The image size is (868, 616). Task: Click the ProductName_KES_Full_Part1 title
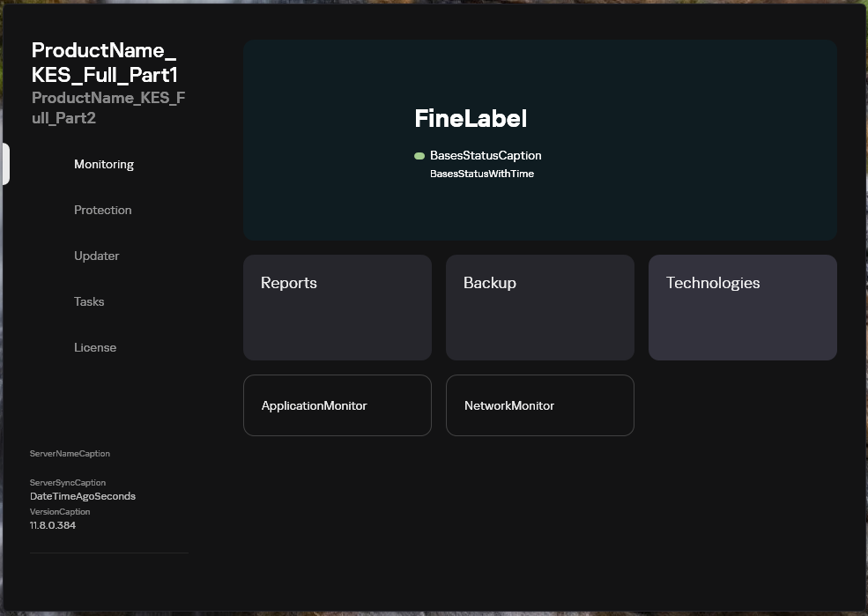click(105, 62)
